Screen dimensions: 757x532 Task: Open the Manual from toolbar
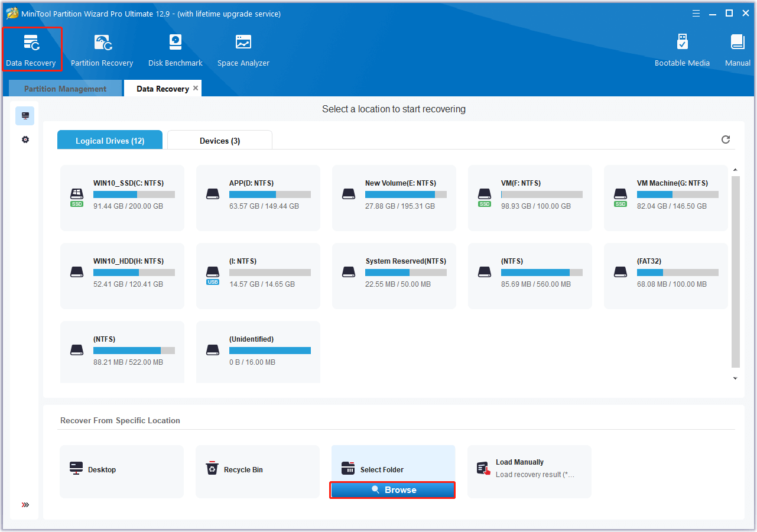coord(737,50)
